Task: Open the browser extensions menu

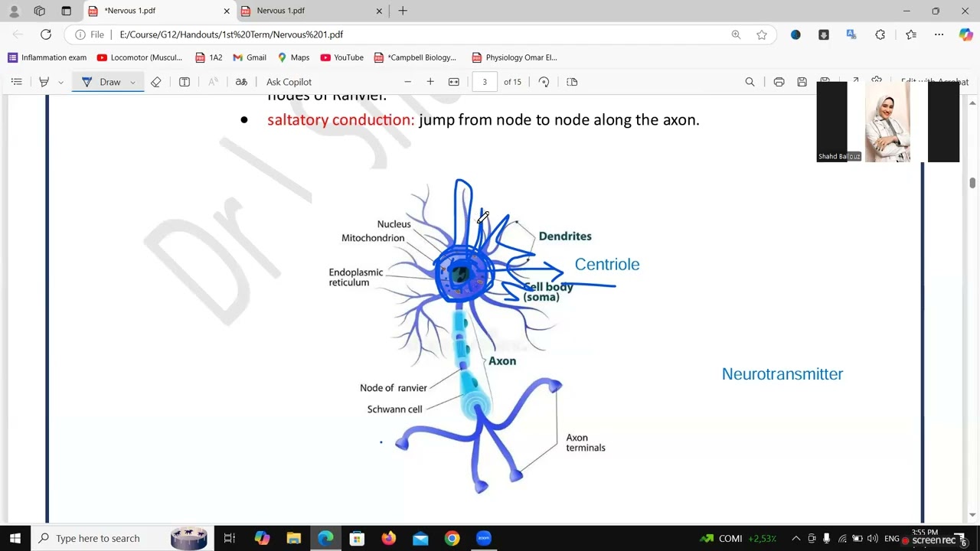Action: pos(880,34)
